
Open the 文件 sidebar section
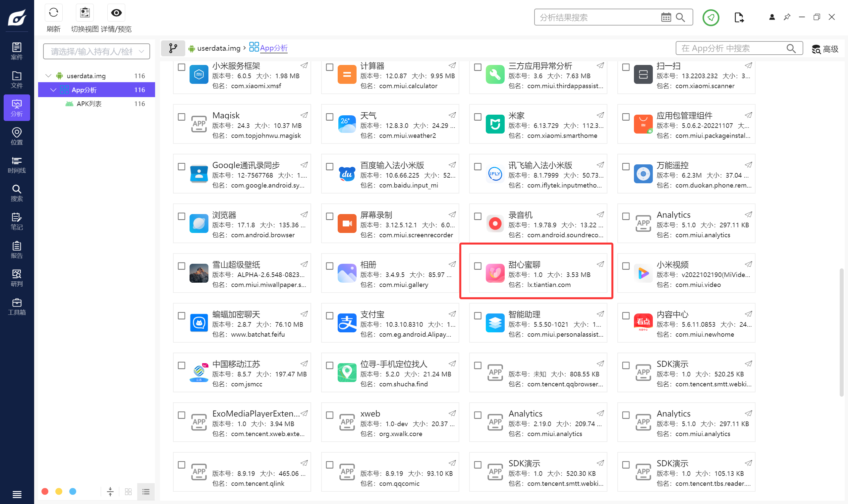(17, 80)
